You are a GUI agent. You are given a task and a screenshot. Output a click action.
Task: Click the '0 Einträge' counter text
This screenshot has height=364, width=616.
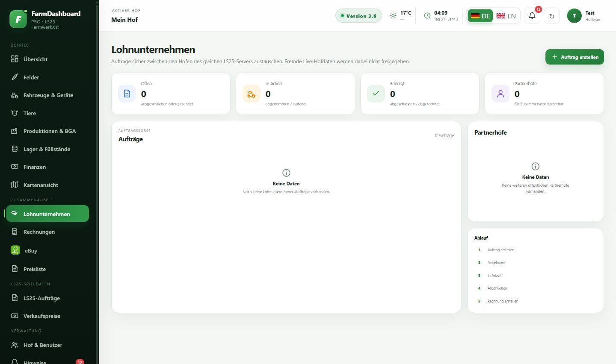444,135
